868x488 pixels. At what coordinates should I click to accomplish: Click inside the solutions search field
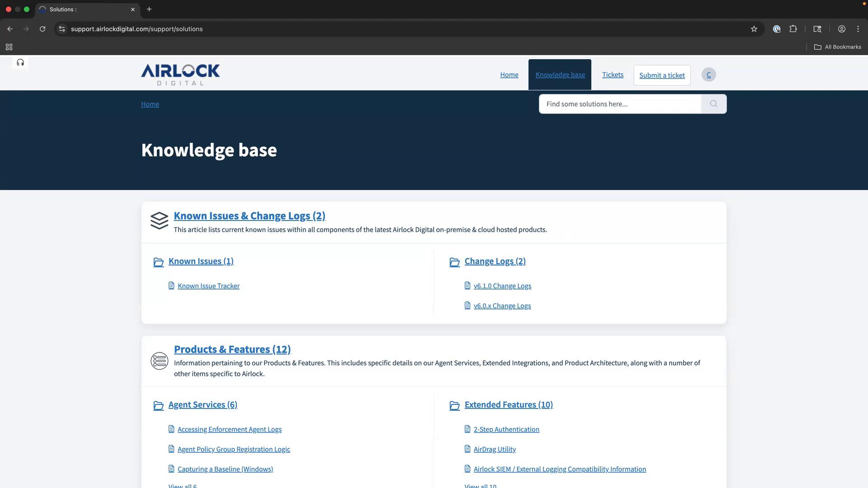[x=619, y=104]
